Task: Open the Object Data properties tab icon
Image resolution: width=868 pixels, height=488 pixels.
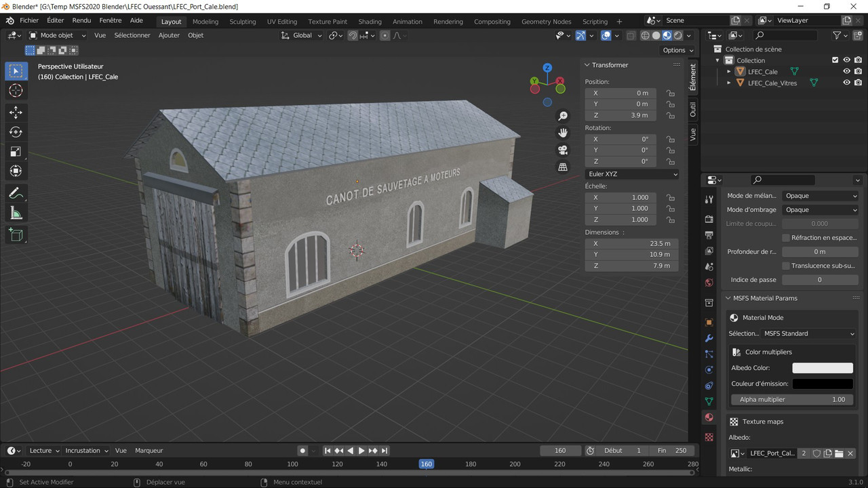Action: [x=709, y=401]
